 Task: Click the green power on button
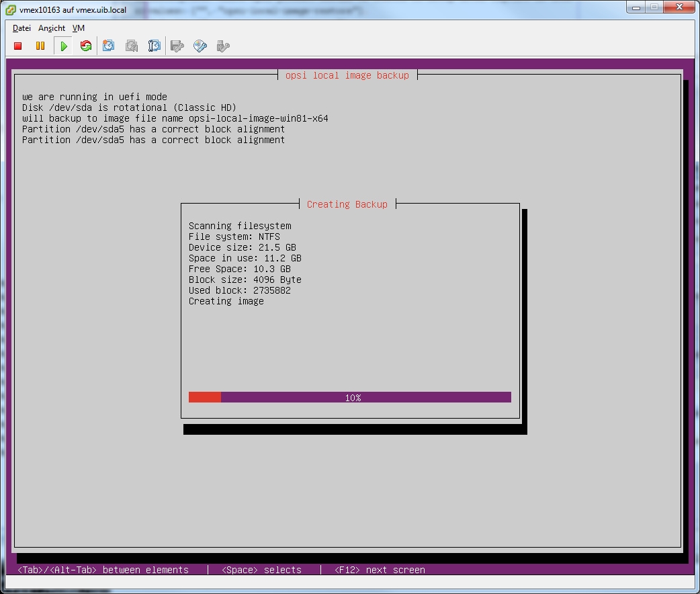(63, 46)
